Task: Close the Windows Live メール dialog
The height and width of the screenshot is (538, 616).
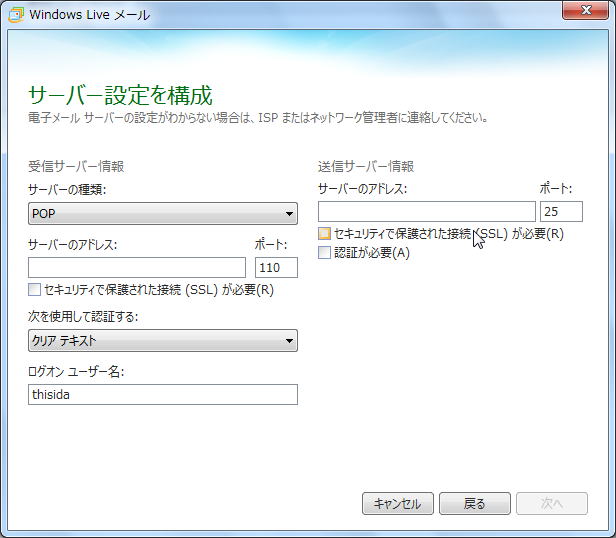Action: (x=585, y=9)
